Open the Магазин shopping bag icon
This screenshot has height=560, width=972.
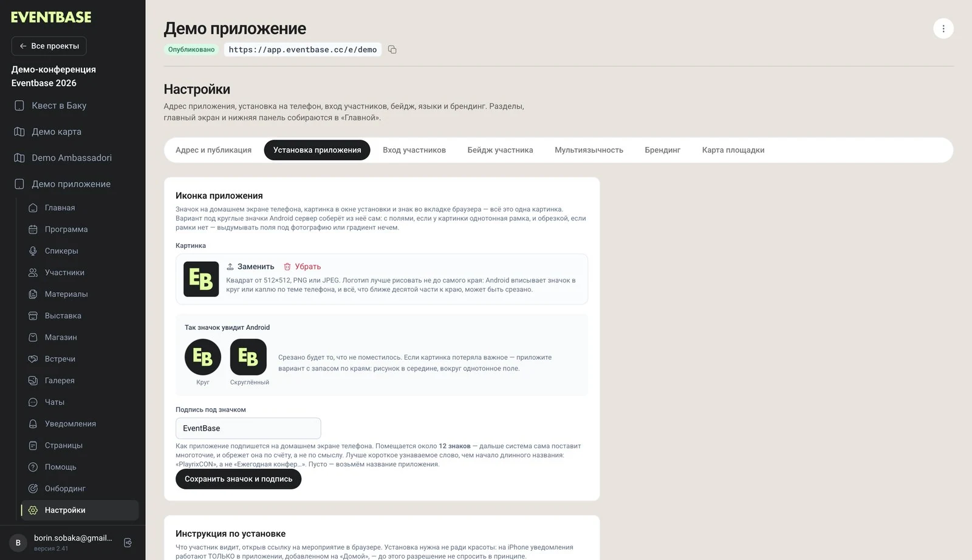33,337
